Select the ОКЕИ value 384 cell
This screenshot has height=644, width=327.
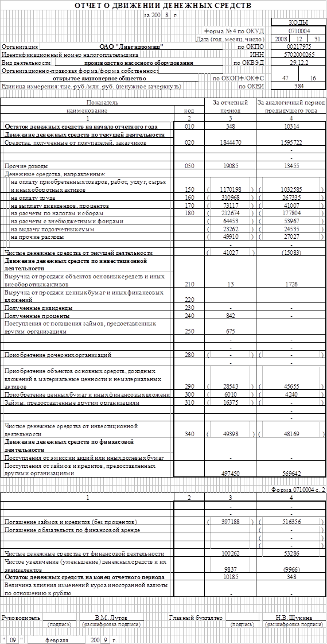tap(299, 86)
